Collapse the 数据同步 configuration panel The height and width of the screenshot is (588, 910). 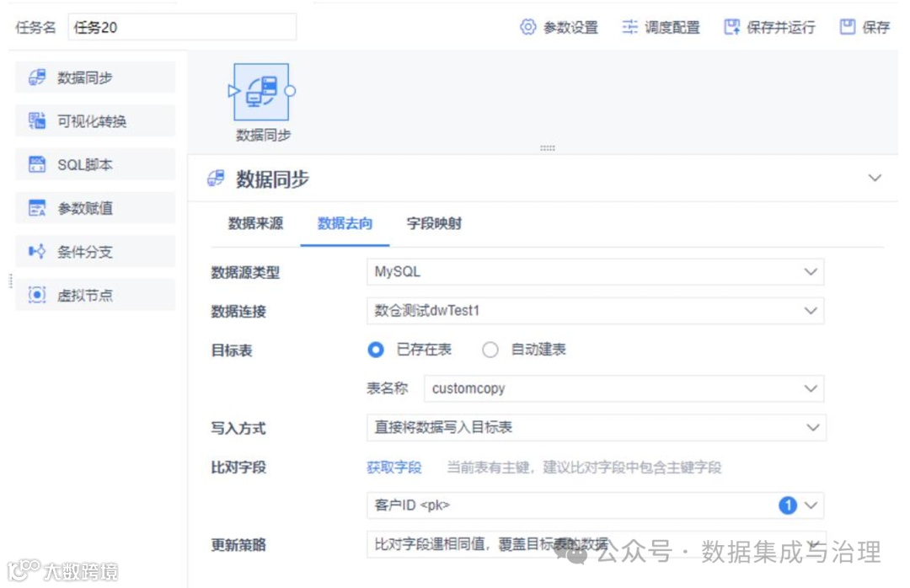874,179
